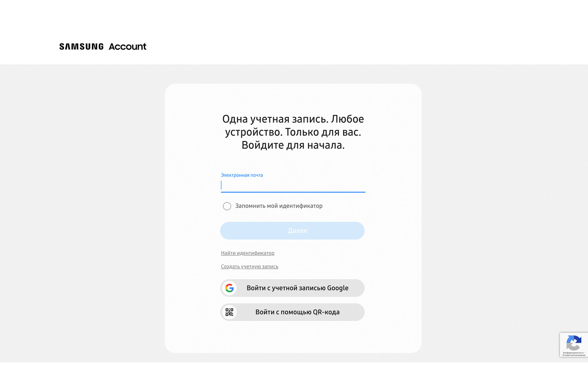Open the "Найти идентификатор" link
This screenshot has width=588, height=392.
tap(248, 253)
